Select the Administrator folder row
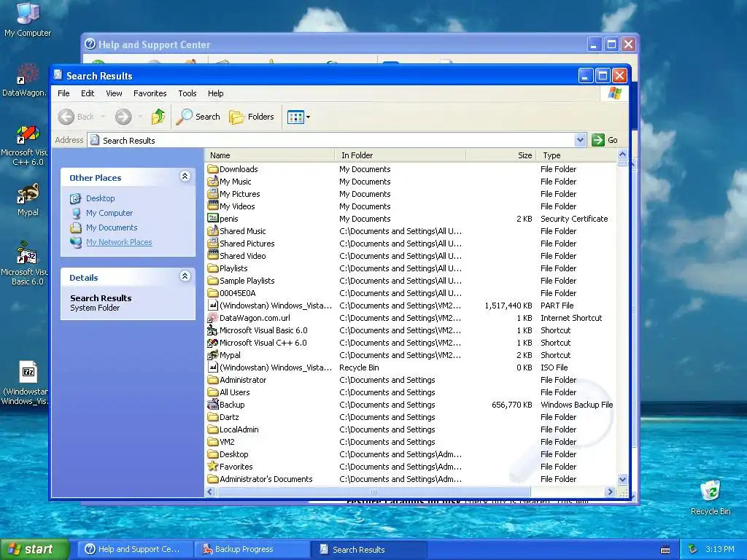Viewport: 747px width, 560px height. (411, 379)
